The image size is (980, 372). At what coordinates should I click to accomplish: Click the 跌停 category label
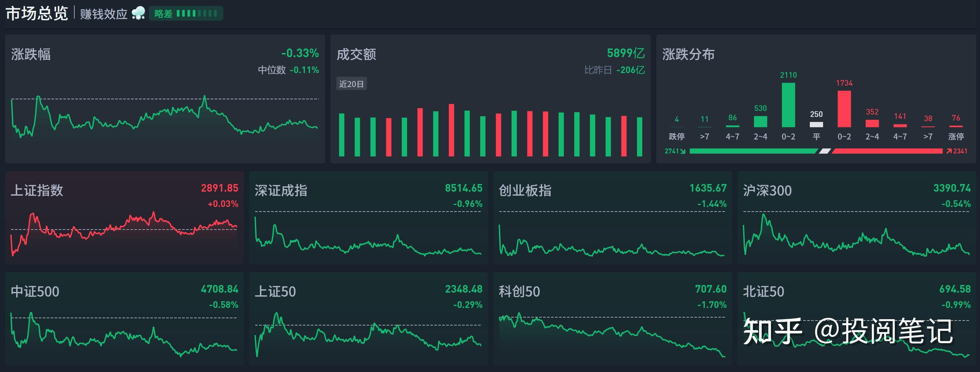click(x=677, y=136)
